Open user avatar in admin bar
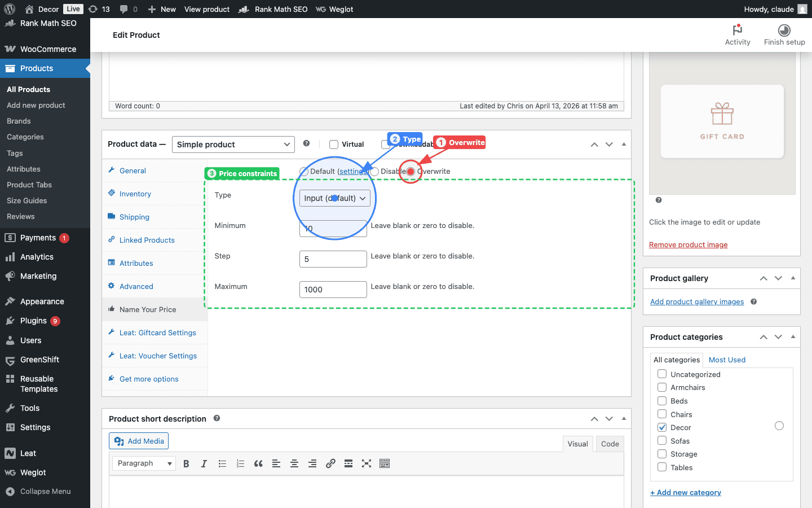 coord(802,9)
